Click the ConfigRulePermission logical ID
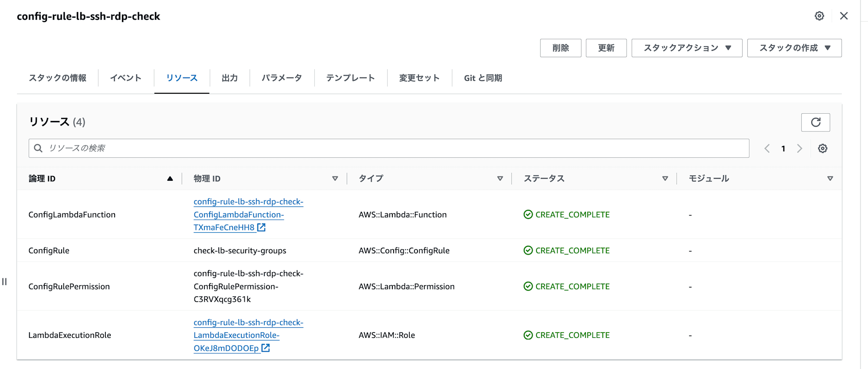This screenshot has width=868, height=369. tap(69, 287)
